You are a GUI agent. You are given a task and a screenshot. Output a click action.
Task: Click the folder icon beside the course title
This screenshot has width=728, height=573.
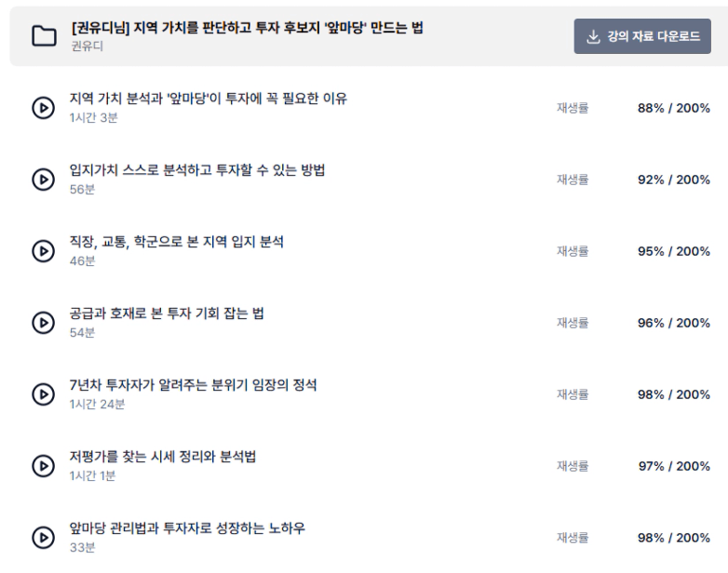pyautogui.click(x=44, y=36)
